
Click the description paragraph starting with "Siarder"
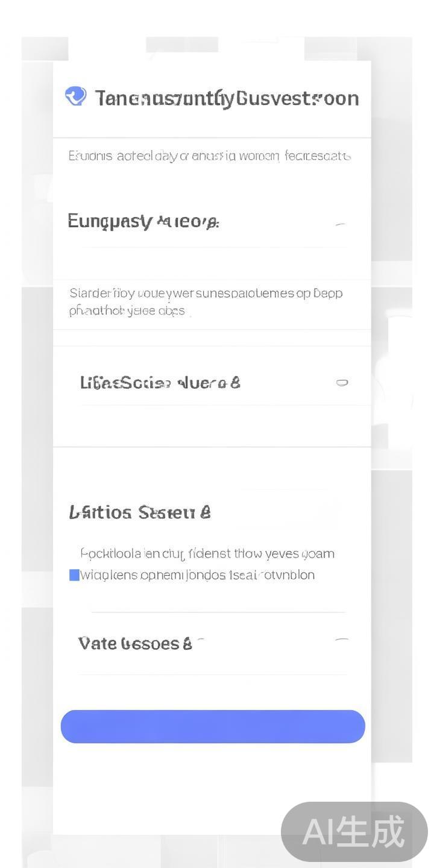pyautogui.click(x=206, y=301)
